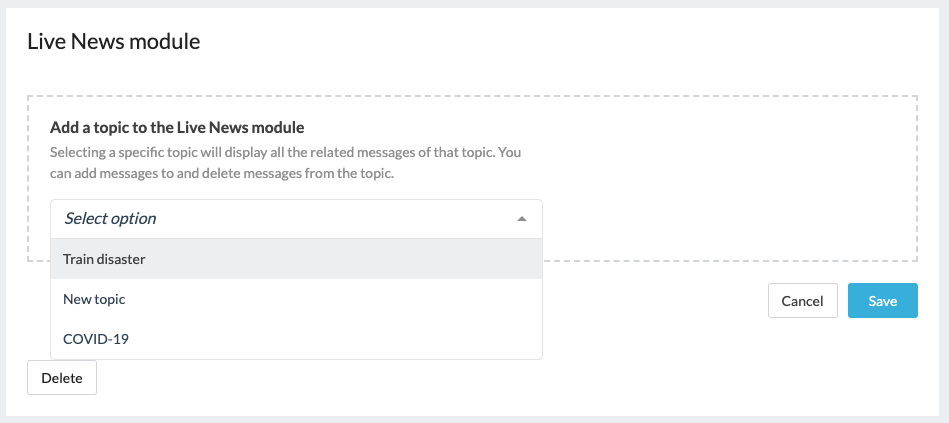Pick New topic from the list
Screen dimensions: 949x423
coord(94,299)
